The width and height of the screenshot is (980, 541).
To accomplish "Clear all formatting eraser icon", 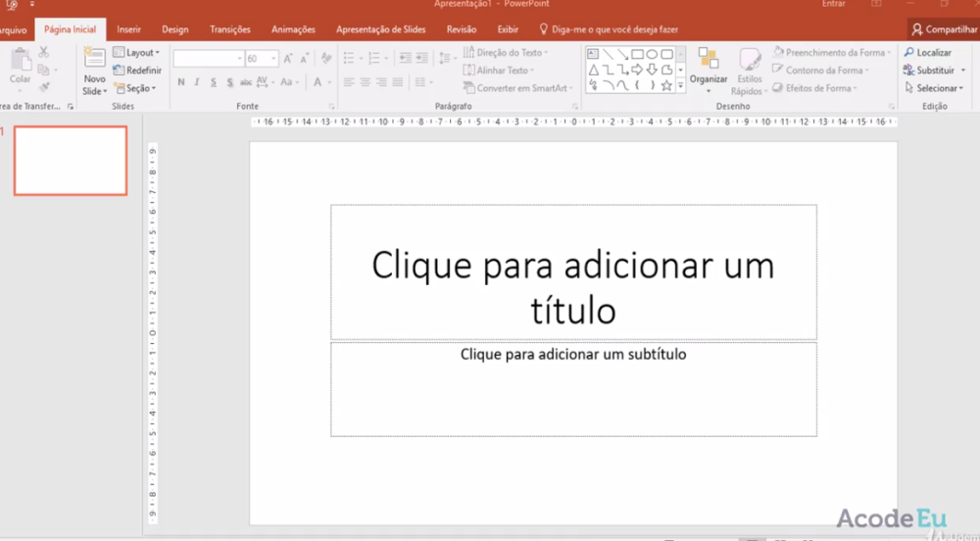I will tap(326, 59).
